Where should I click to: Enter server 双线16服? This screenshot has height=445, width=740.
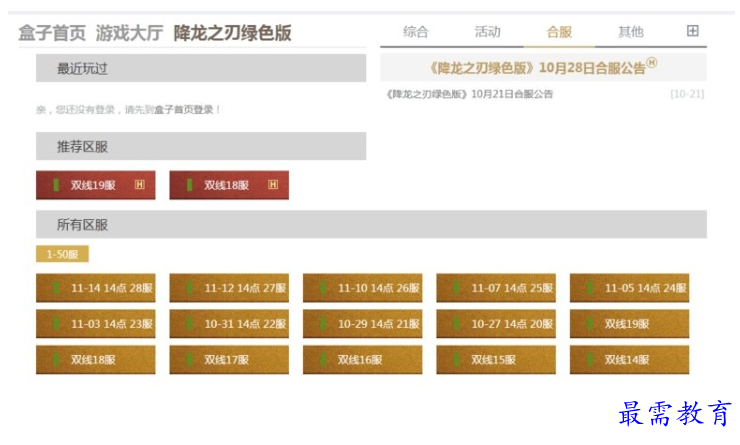tap(363, 360)
